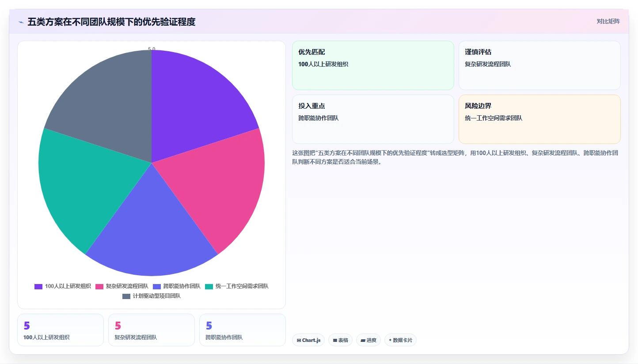Open the 谨慎评估 card
Viewport: 638px width, 364px height.
[539, 65]
